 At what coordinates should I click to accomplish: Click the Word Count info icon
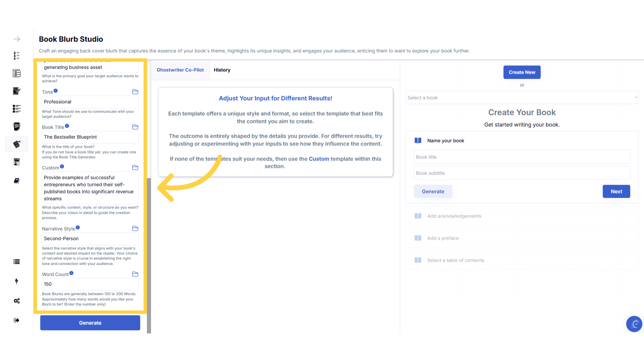pos(71,273)
